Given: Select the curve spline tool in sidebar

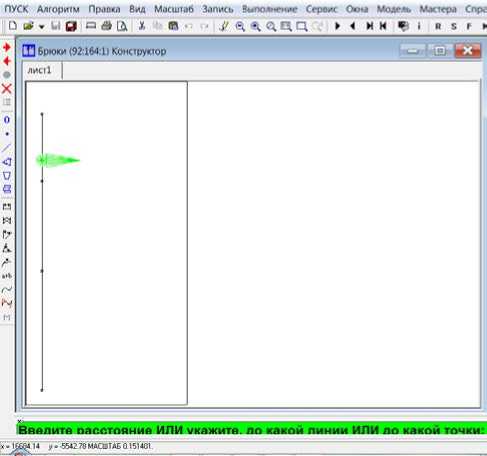Looking at the screenshot, I should (7, 289).
